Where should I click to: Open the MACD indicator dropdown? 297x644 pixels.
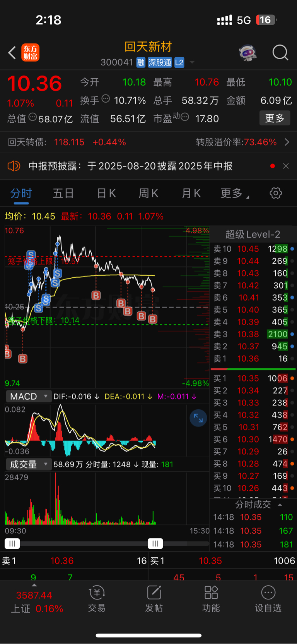tap(28, 397)
